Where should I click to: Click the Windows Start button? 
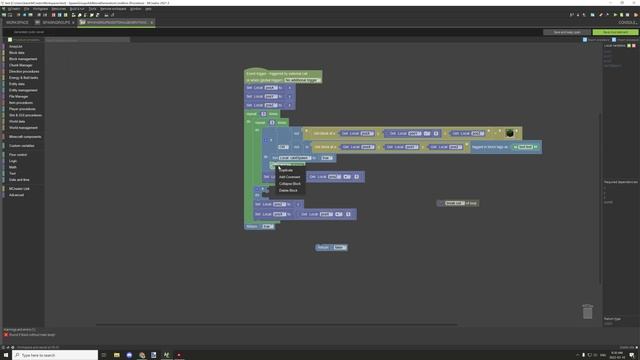6,355
